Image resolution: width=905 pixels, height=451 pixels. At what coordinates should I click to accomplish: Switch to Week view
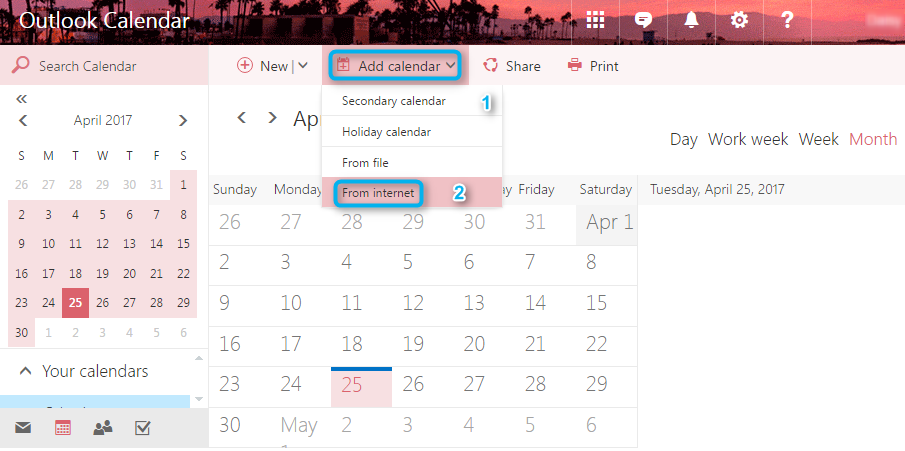(818, 139)
